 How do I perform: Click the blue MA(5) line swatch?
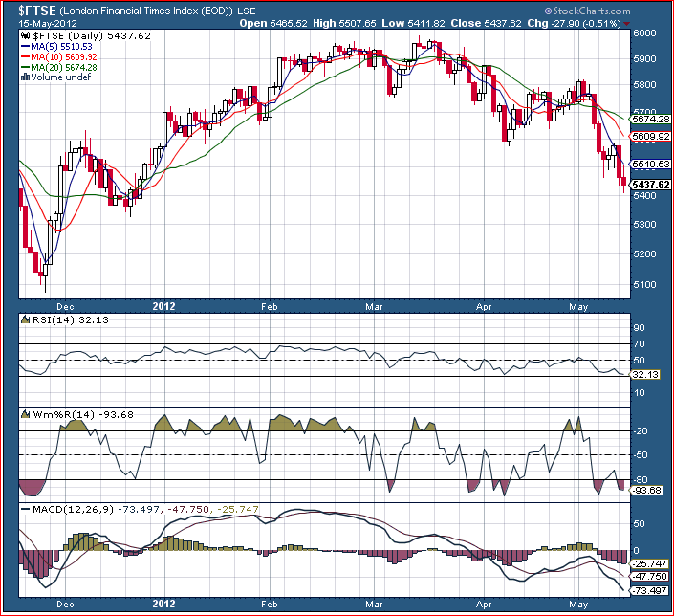tap(26, 47)
